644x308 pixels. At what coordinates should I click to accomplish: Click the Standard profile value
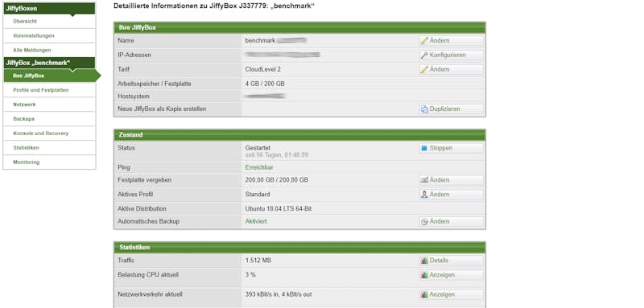(258, 195)
